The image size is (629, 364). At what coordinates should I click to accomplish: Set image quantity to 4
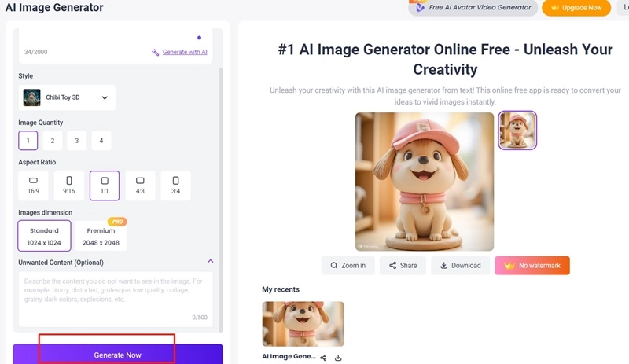(x=101, y=141)
